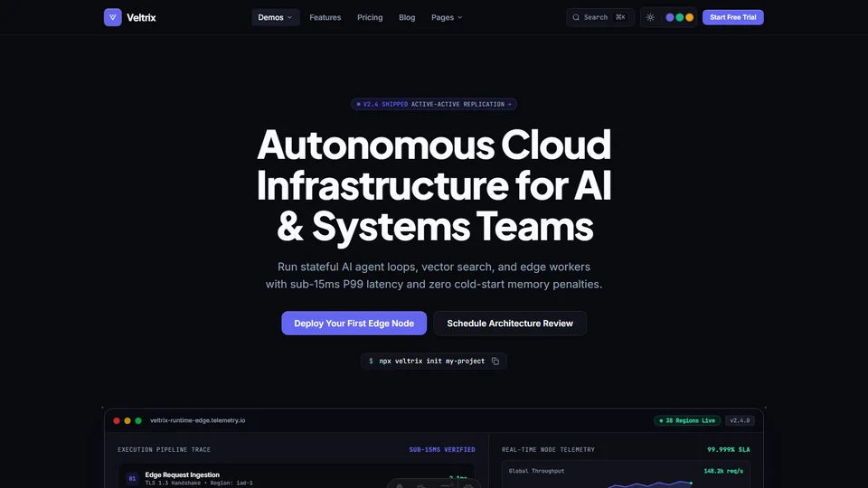Screen dimensions: 868x488
Task: Copy the npx veltrix init command
Action: click(x=495, y=361)
